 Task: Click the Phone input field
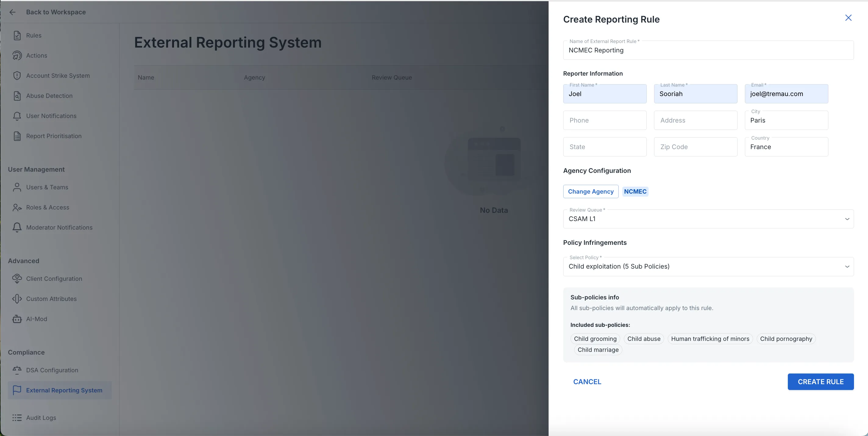click(x=604, y=120)
